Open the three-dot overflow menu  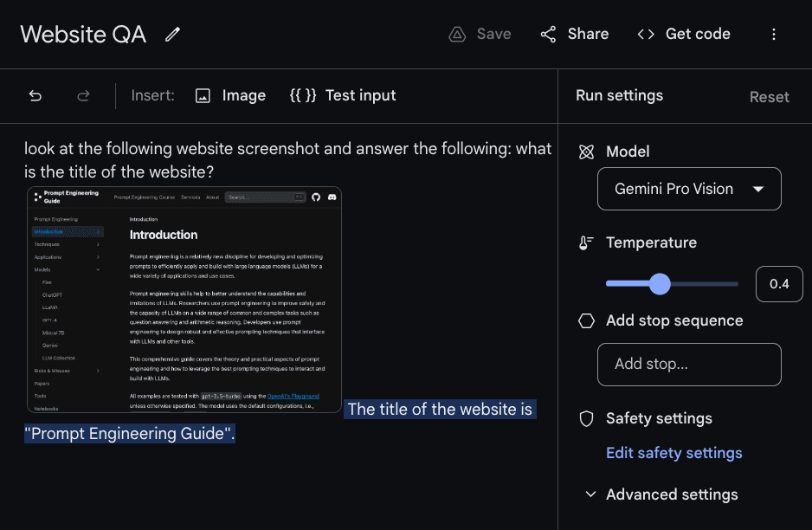(774, 34)
